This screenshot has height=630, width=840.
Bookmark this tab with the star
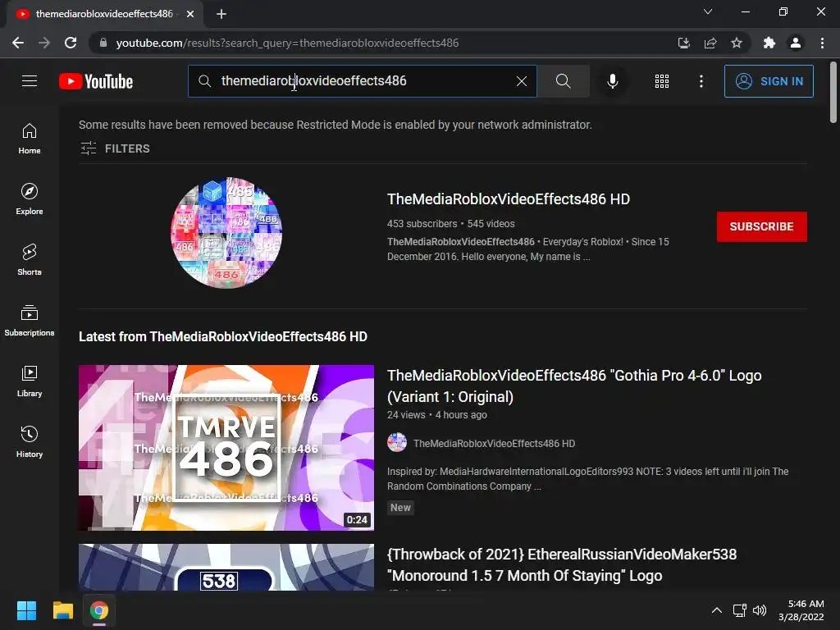[x=737, y=43]
